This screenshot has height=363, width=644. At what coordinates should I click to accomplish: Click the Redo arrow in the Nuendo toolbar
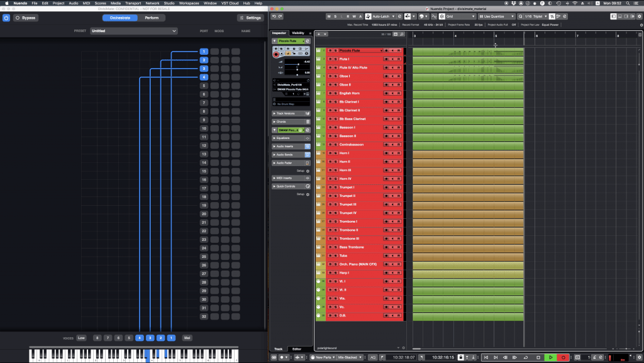(280, 16)
